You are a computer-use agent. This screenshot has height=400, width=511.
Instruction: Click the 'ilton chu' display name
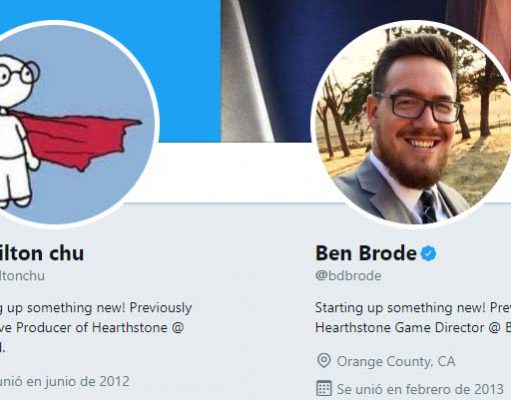pos(41,253)
